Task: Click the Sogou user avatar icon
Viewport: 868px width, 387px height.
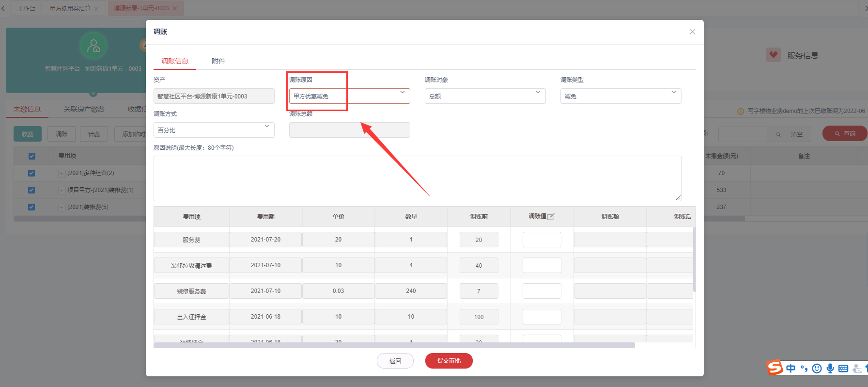Action: pos(857,369)
